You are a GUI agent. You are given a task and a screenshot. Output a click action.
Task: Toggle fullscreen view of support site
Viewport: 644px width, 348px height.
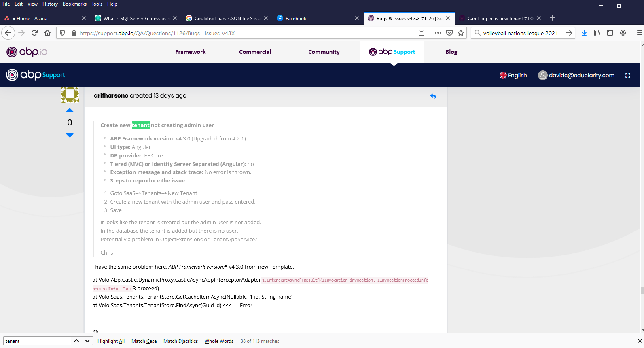pyautogui.click(x=628, y=75)
